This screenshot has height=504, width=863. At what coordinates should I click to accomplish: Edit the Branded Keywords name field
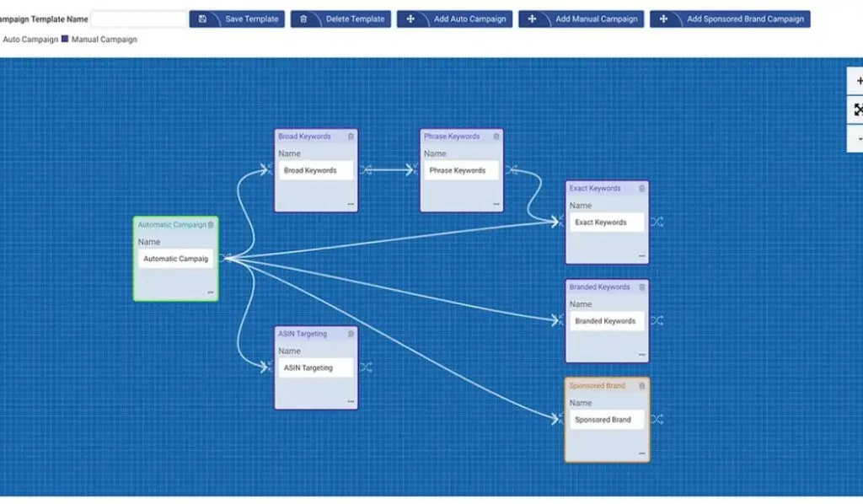coord(607,321)
